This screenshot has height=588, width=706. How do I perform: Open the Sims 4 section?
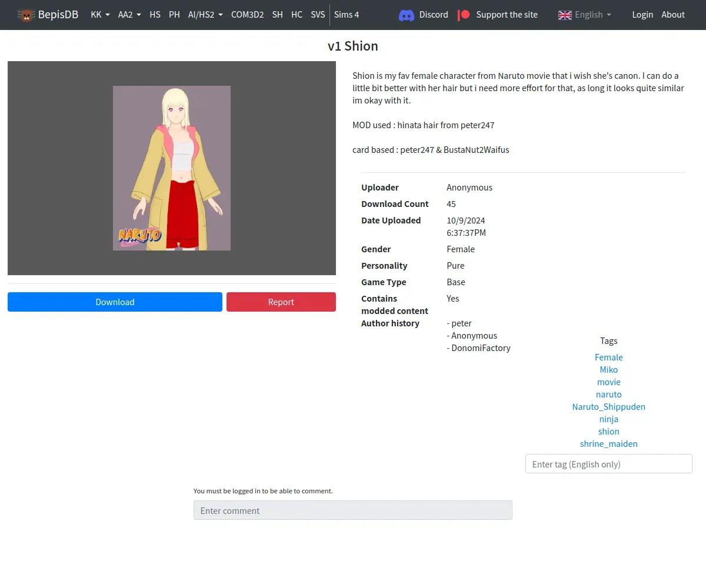pos(347,15)
